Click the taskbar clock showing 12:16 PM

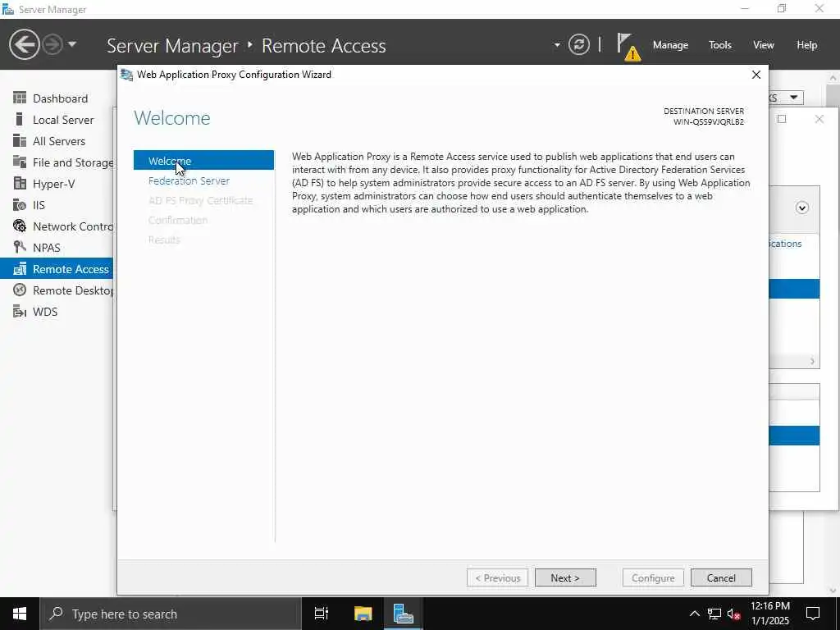pyautogui.click(x=769, y=614)
